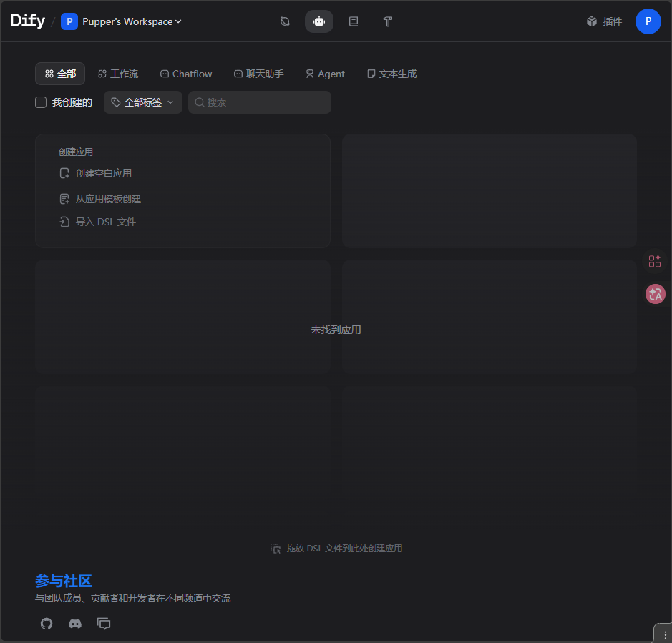This screenshot has height=643, width=672.
Task: Focus the 搜索 search input field
Action: pos(265,102)
